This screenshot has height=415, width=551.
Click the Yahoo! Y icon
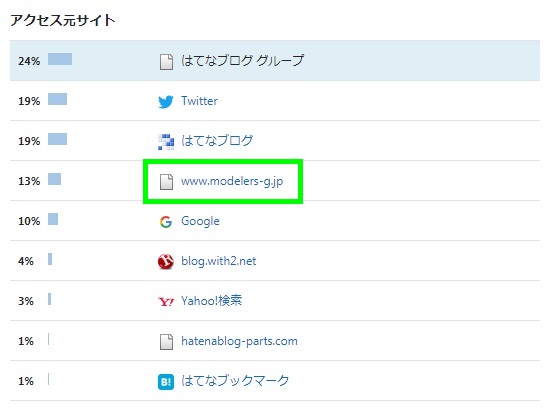point(166,301)
